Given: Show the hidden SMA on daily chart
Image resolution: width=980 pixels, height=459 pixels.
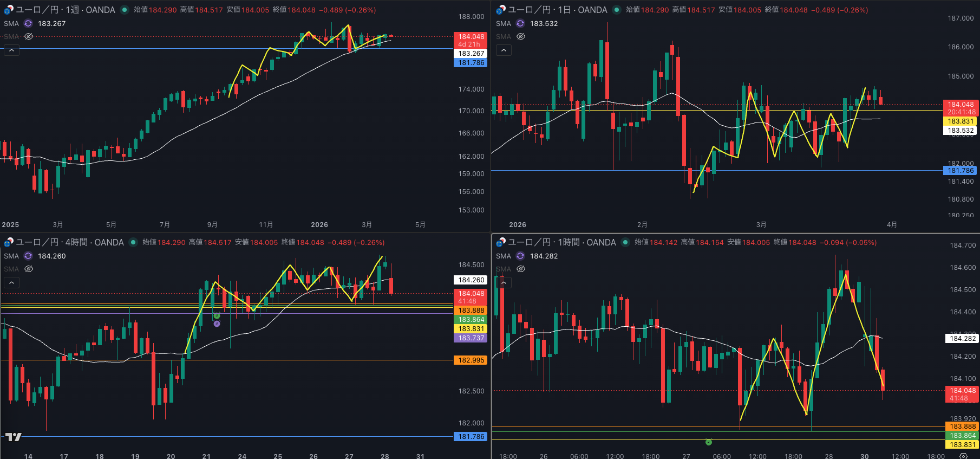Looking at the screenshot, I should (521, 36).
